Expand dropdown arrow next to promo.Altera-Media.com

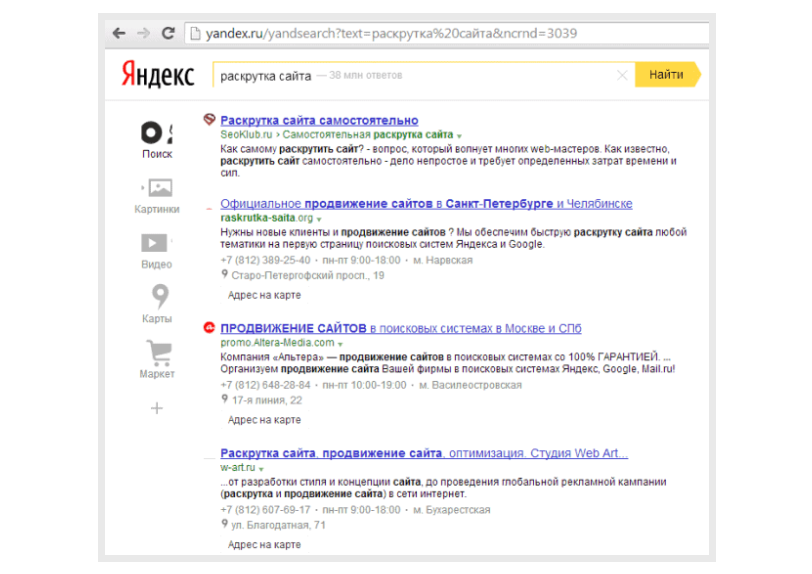[340, 345]
